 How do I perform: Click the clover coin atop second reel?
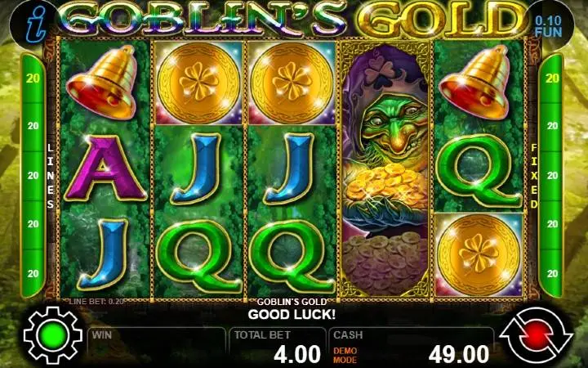point(198,83)
